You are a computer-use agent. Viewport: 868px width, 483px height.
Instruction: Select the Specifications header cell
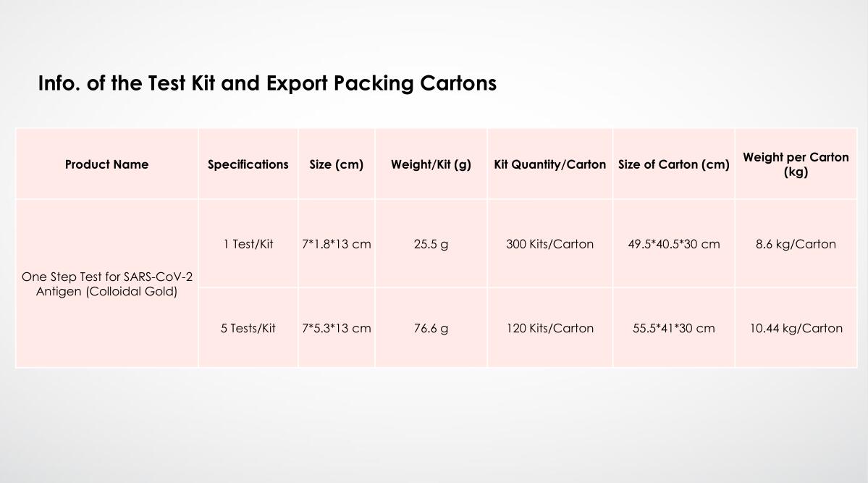[248, 164]
